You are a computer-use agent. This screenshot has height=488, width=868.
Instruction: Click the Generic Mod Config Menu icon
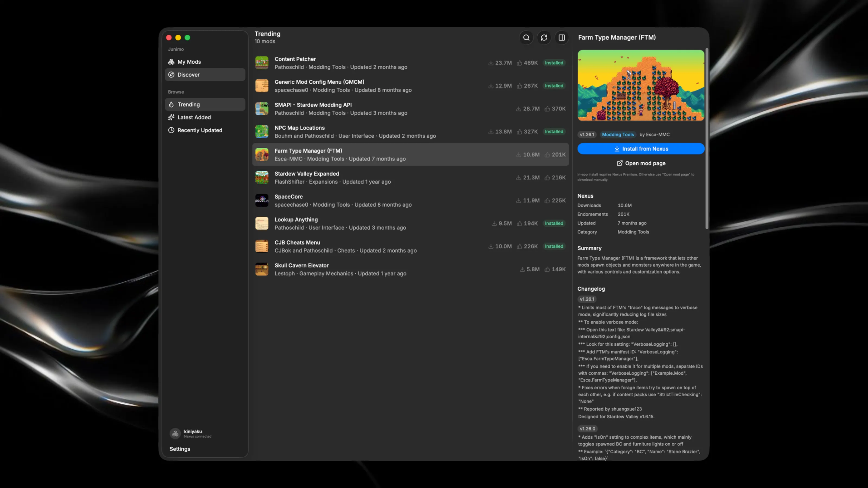coord(262,86)
